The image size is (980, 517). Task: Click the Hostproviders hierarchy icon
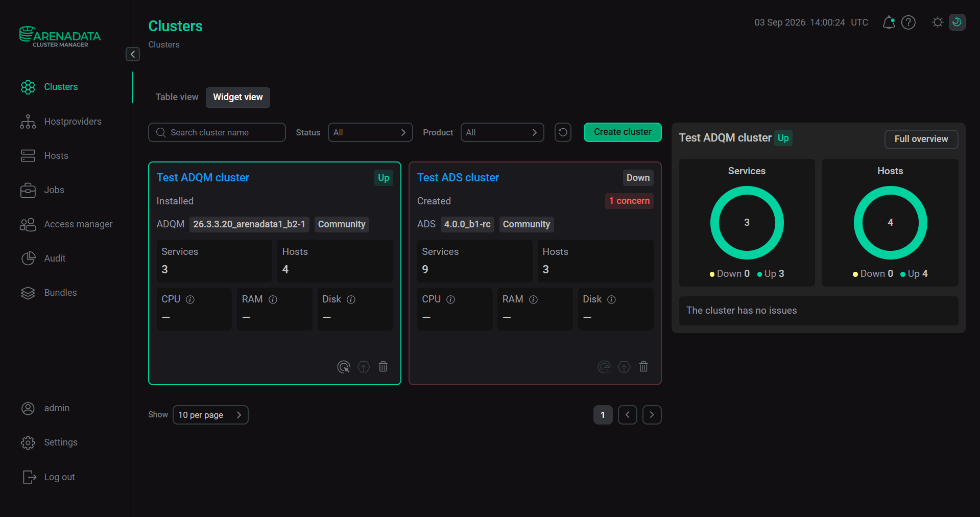click(x=28, y=122)
